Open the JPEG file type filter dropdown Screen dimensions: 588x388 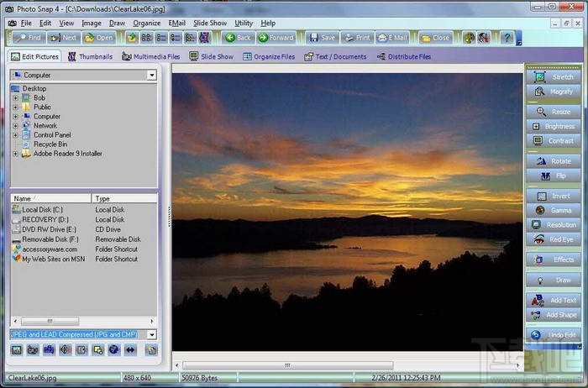151,334
